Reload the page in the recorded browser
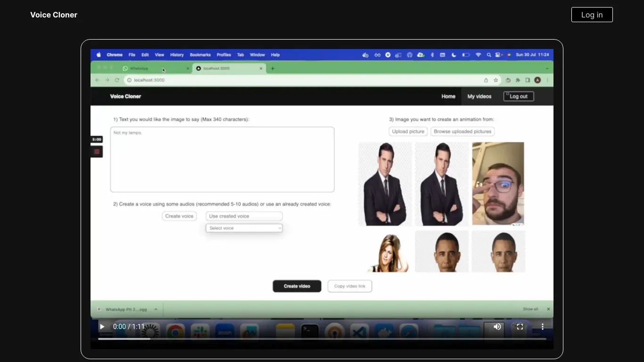 (117, 80)
